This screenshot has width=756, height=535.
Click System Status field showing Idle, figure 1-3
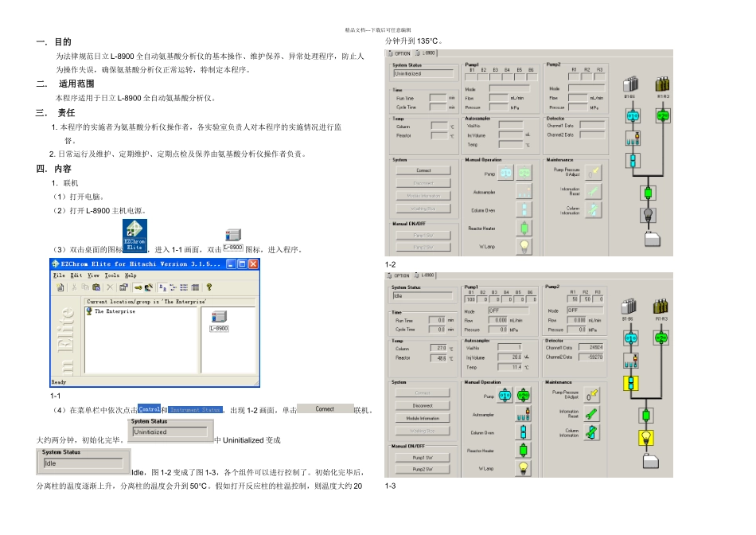coord(423,295)
